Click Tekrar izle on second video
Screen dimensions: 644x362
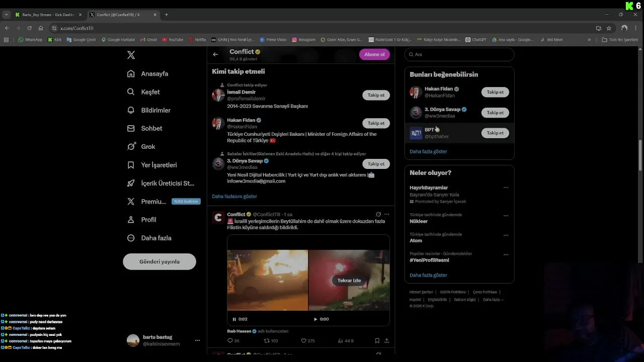[x=349, y=281]
